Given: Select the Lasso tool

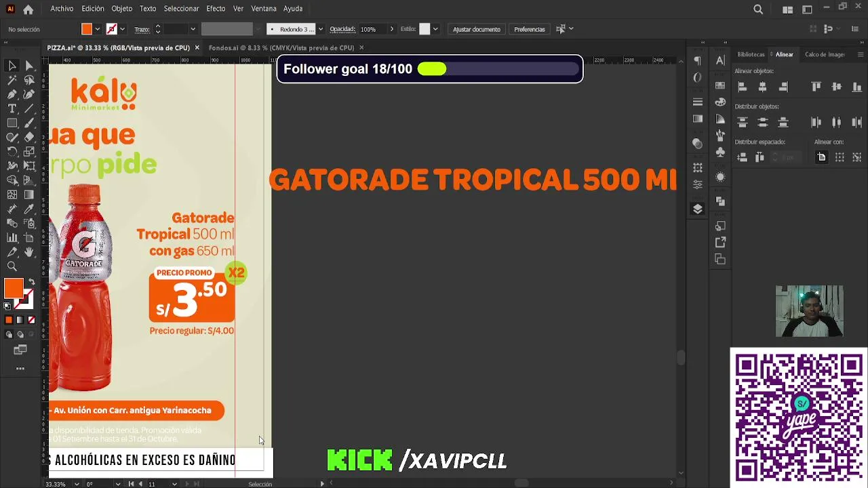Looking at the screenshot, I should point(29,80).
